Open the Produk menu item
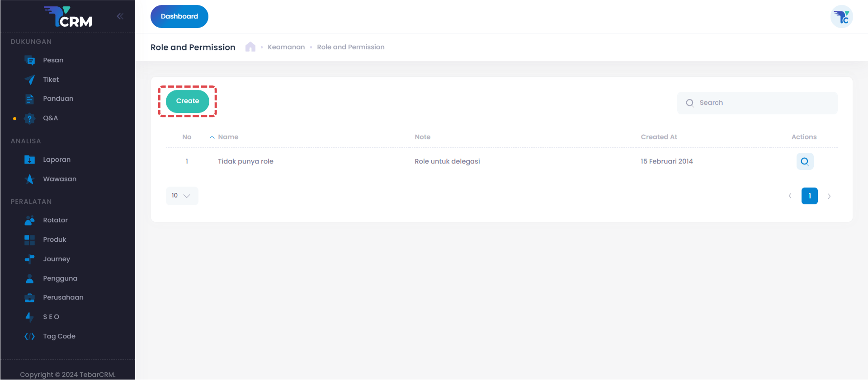Viewport: 868px width, 380px height. tap(54, 239)
